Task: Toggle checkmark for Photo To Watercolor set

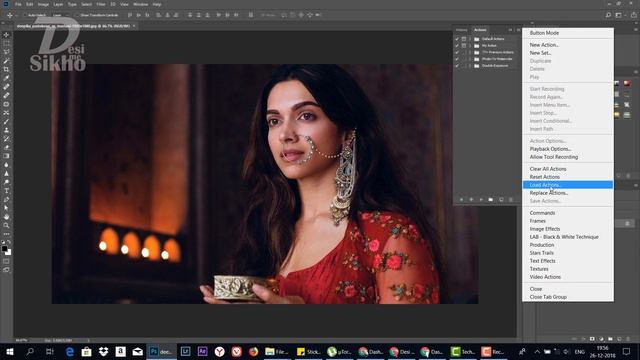Action: tap(457, 59)
